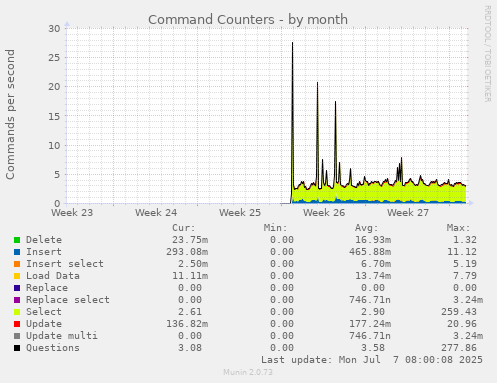
Task: Click the Avg: column header
Action: click(x=367, y=228)
